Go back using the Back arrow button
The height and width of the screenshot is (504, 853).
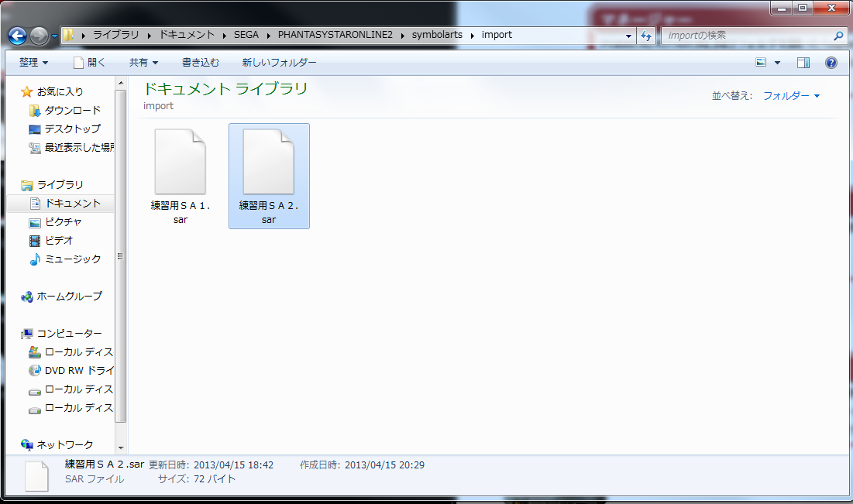click(x=17, y=36)
